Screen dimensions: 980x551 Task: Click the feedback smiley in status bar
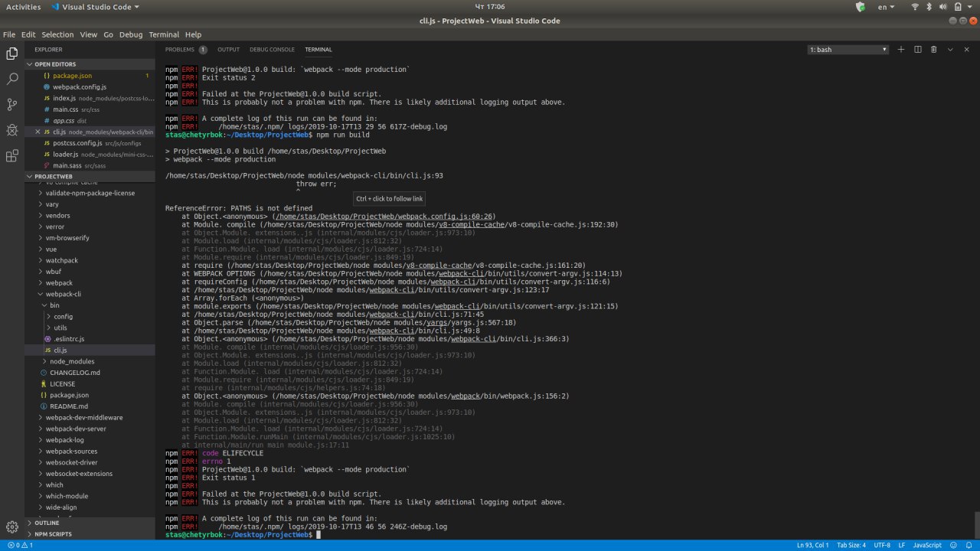(x=954, y=545)
